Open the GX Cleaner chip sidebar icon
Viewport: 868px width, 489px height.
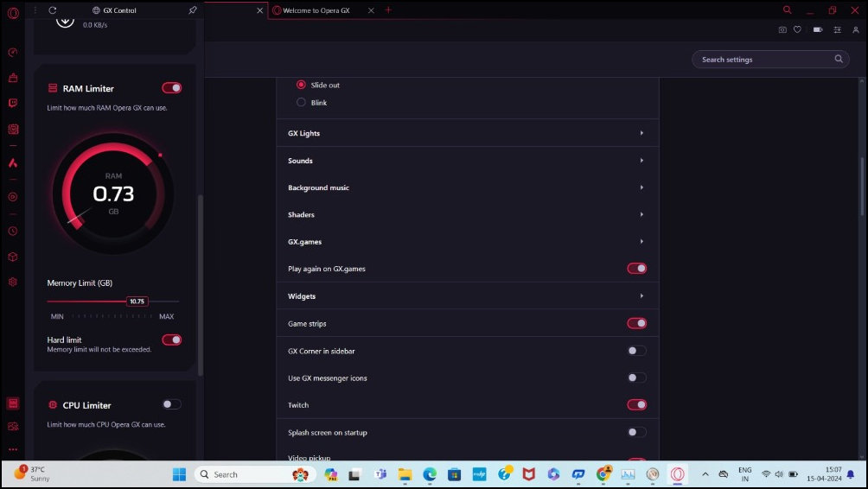[x=13, y=129]
